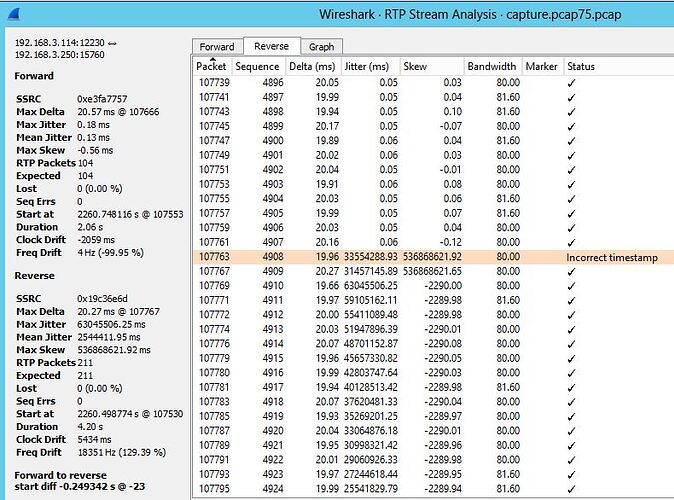674x500 pixels.
Task: Click the Reverse SSRC value 0x19c36e6d
Action: (102, 298)
